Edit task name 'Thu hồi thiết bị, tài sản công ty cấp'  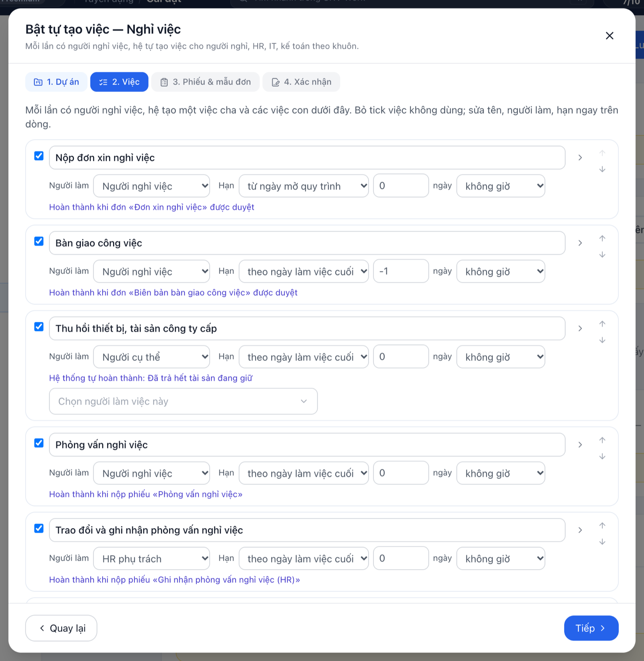coord(307,328)
